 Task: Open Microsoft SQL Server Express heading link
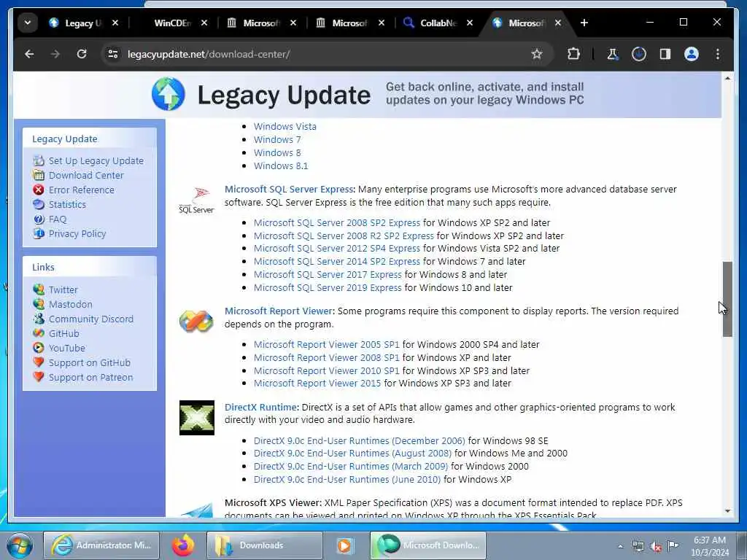click(x=289, y=189)
